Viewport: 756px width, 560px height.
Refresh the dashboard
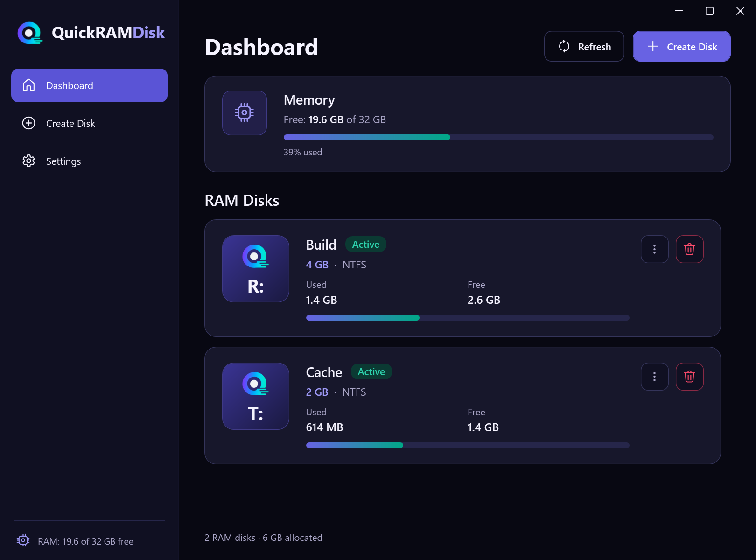coord(584,46)
